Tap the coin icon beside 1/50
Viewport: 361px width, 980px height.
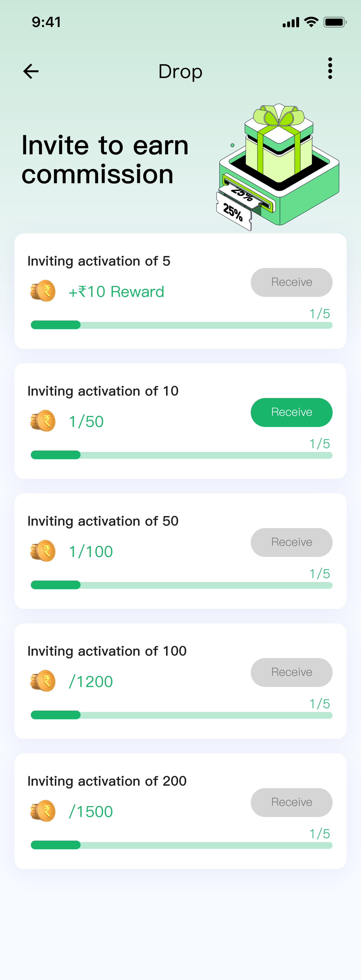(43, 421)
